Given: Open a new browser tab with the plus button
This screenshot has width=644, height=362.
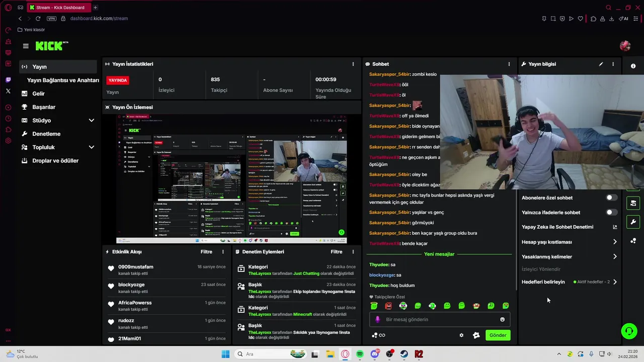Looking at the screenshot, I should (95, 8).
